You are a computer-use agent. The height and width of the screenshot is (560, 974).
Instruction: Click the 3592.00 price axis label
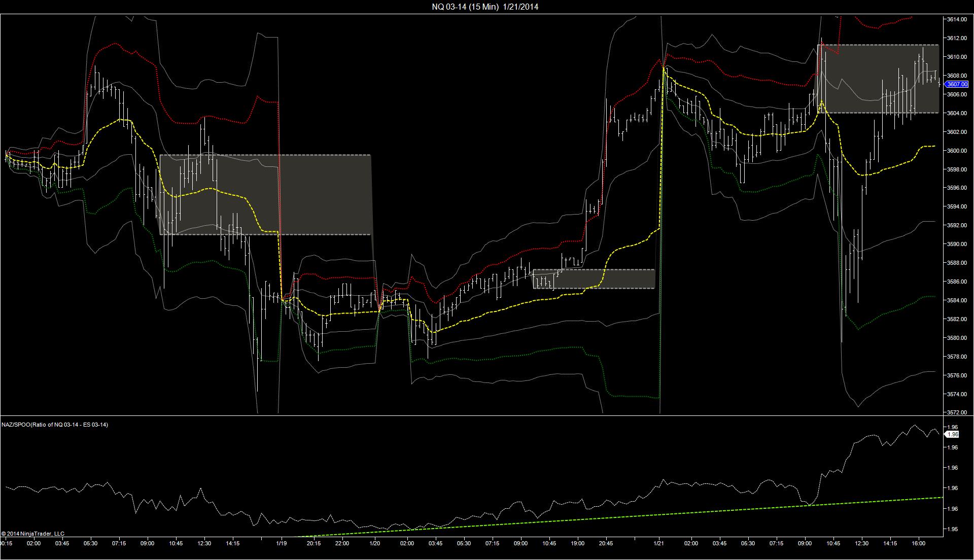coord(957,225)
